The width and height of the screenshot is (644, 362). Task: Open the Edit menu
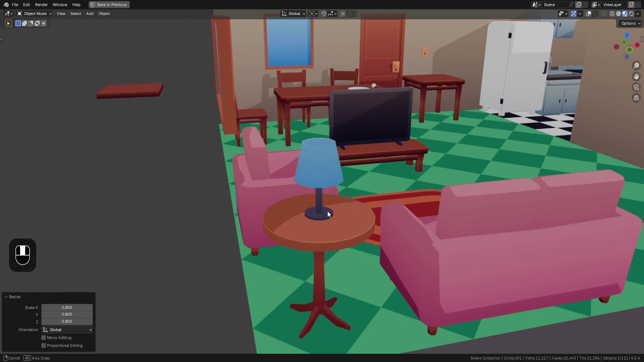(x=27, y=5)
